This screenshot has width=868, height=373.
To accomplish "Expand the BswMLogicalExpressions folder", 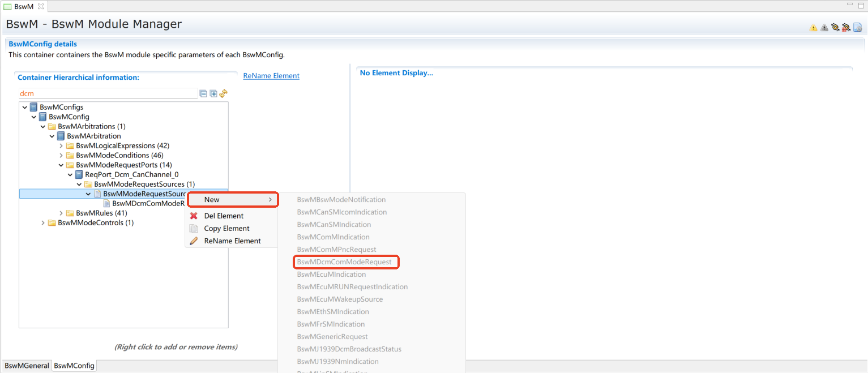I will click(x=61, y=145).
